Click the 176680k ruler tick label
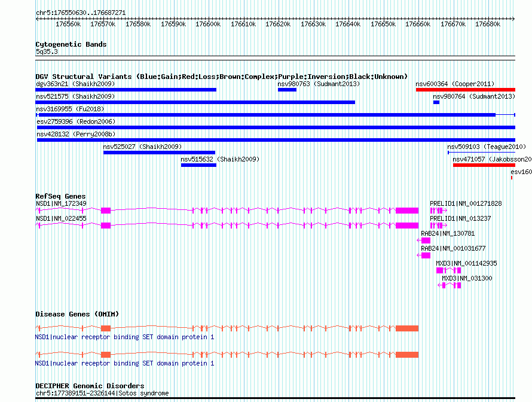 [488, 25]
